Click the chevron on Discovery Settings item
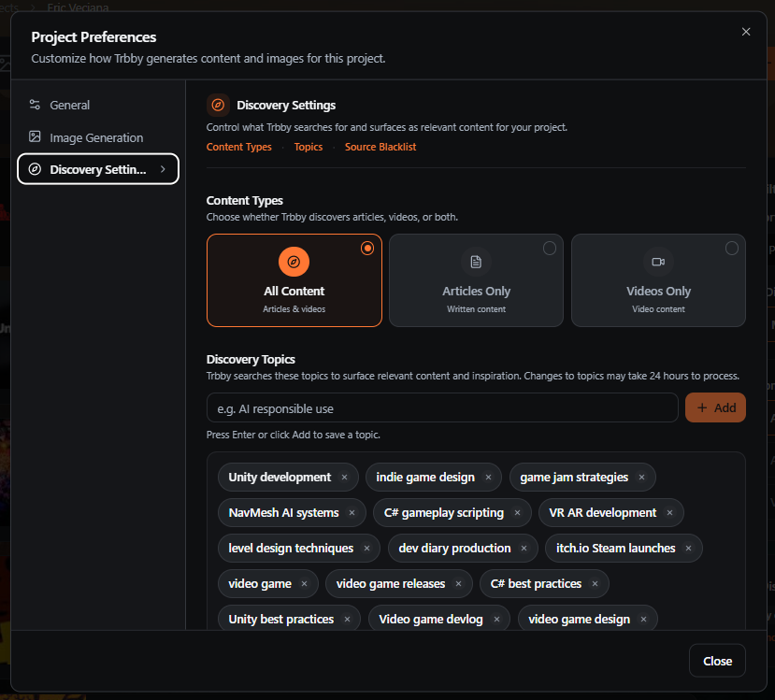Viewport: 775px width, 700px height. point(163,169)
